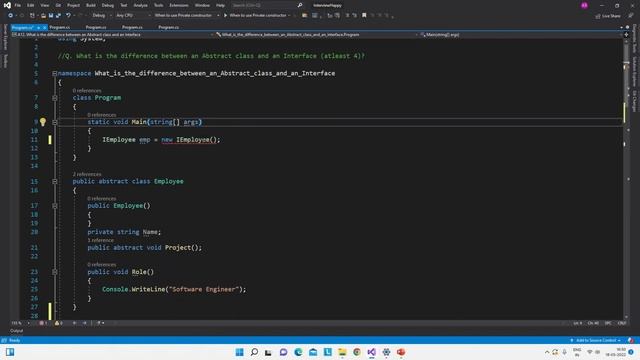Image resolution: width=640 pixels, height=360 pixels.
Task: Switch to the third Program.cs tab
Action: [96, 27]
